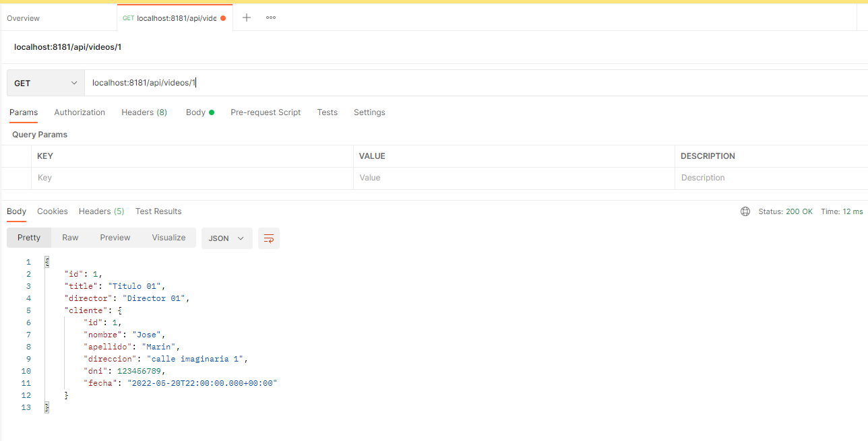Viewport: 868px width, 441px height.
Task: Open the JSON response format dropdown
Action: pos(226,238)
